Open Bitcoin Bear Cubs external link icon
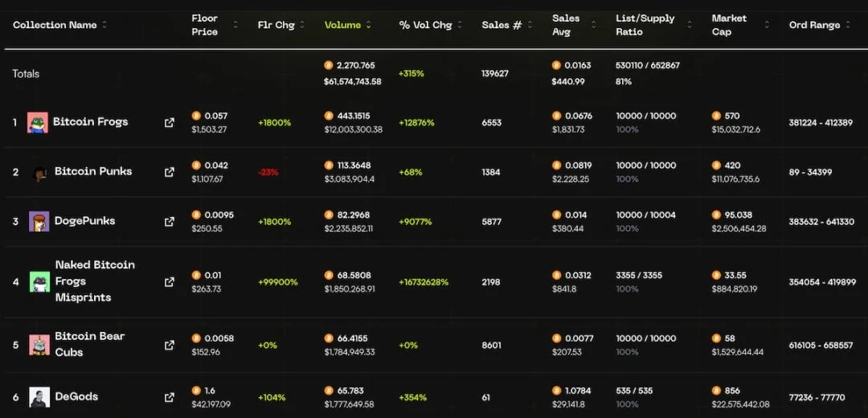This screenshot has width=868, height=418. (169, 345)
